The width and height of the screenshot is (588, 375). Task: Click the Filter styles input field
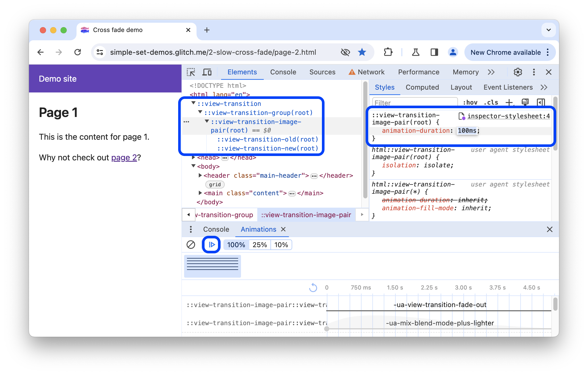(414, 102)
